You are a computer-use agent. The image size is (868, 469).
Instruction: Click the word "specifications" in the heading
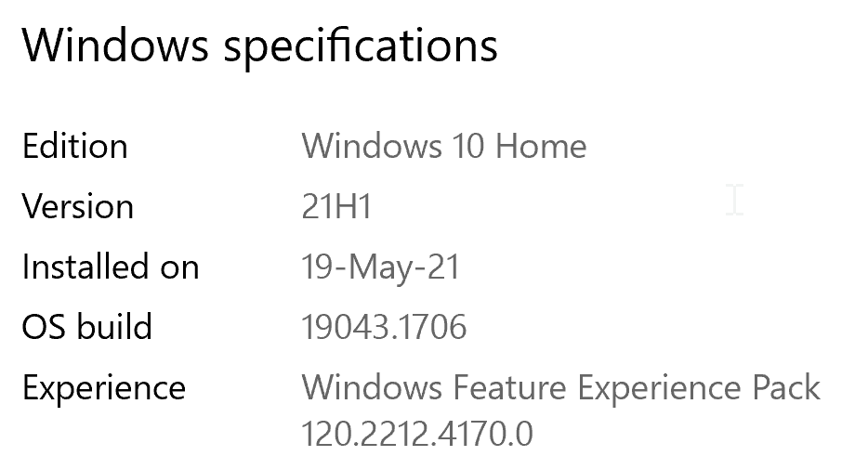tap(362, 46)
